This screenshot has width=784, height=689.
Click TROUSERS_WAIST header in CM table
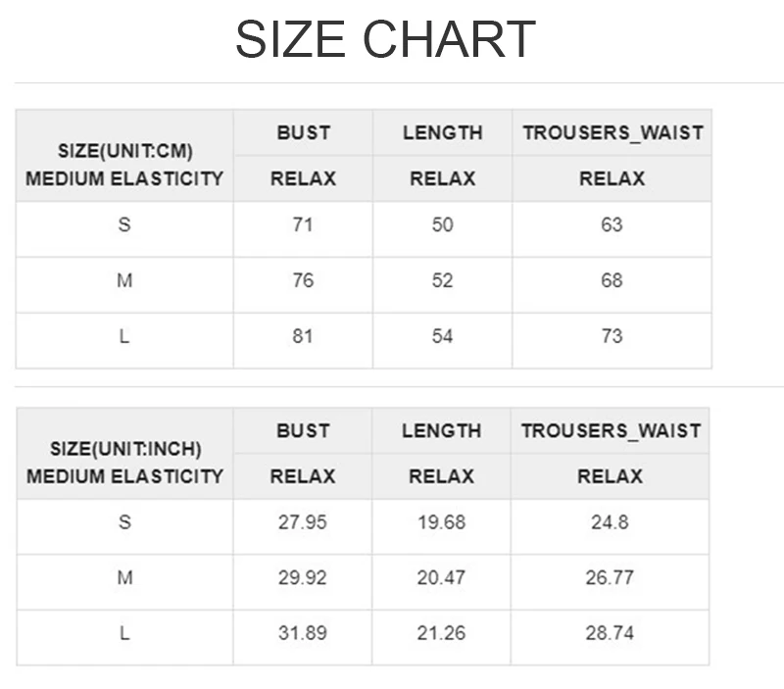pyautogui.click(x=612, y=132)
